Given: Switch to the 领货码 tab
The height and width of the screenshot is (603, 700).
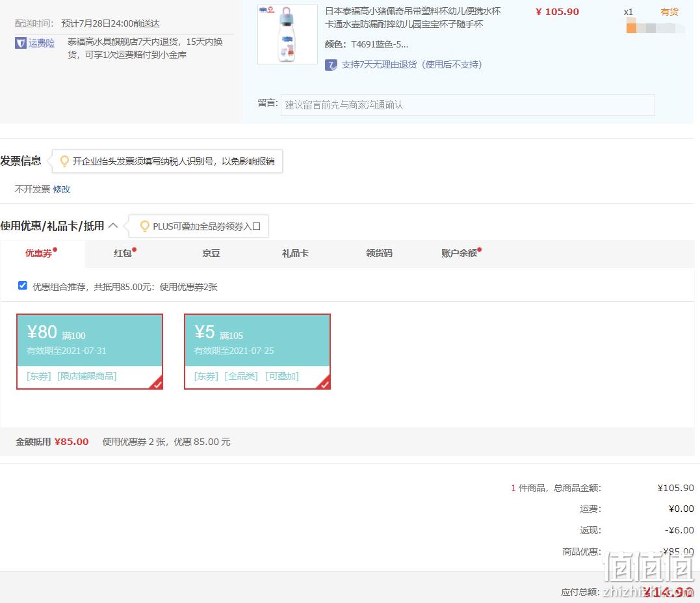Looking at the screenshot, I should pyautogui.click(x=379, y=253).
